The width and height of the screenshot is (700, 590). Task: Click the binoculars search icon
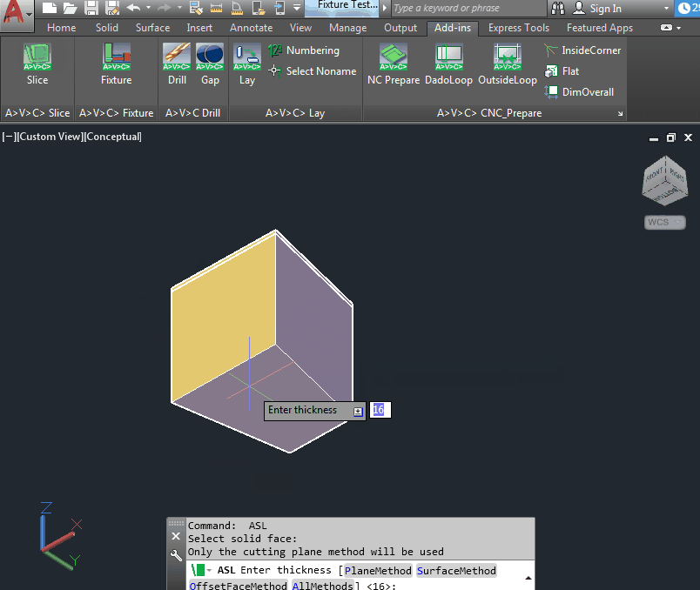click(558, 8)
